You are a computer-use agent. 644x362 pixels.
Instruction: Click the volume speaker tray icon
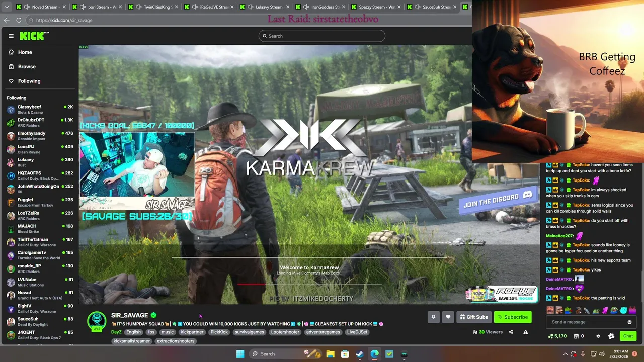point(603,354)
